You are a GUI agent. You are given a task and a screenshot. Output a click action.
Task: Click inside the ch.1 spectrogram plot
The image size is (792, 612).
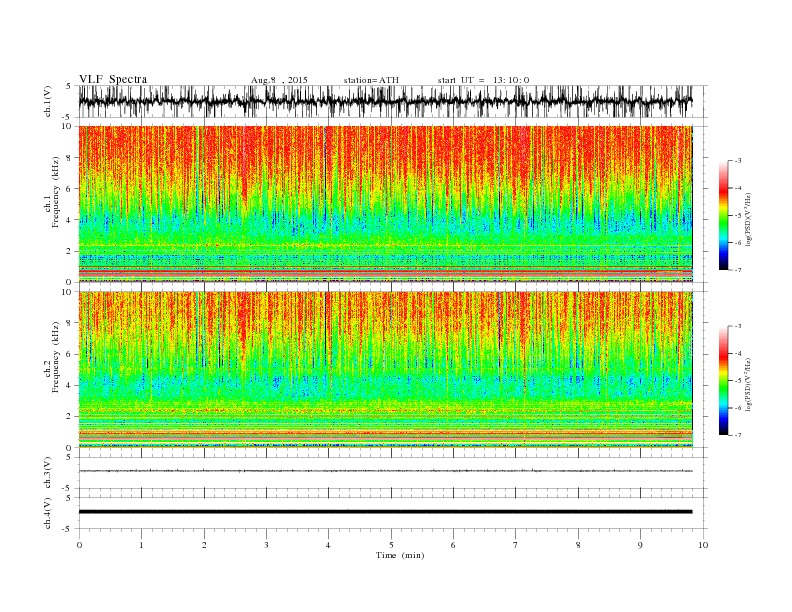tap(386, 204)
